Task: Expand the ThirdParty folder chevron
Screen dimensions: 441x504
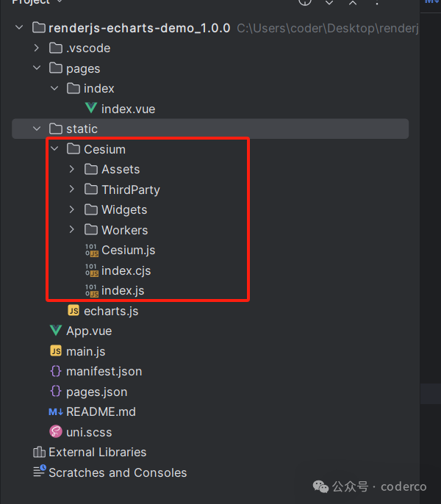Action: (72, 190)
